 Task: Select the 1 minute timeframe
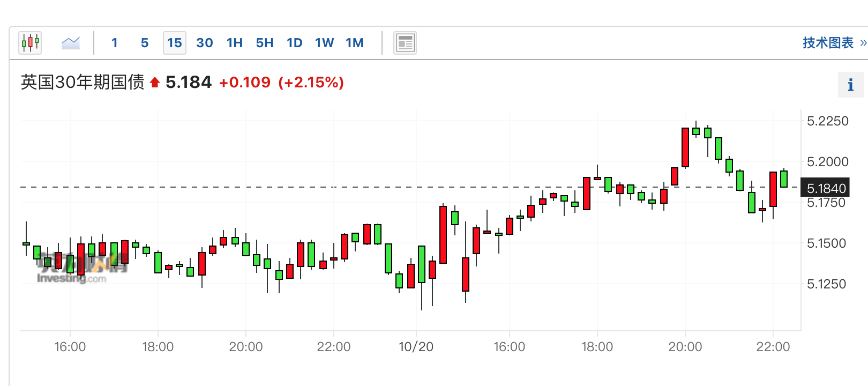click(x=115, y=43)
